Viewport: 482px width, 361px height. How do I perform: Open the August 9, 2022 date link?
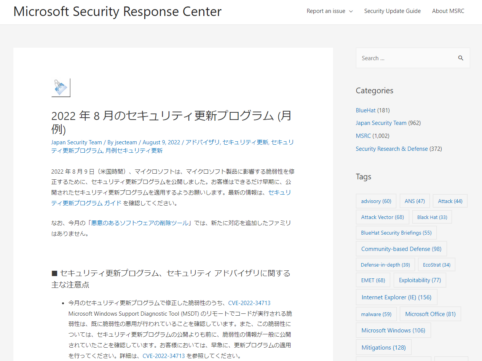coord(161,142)
